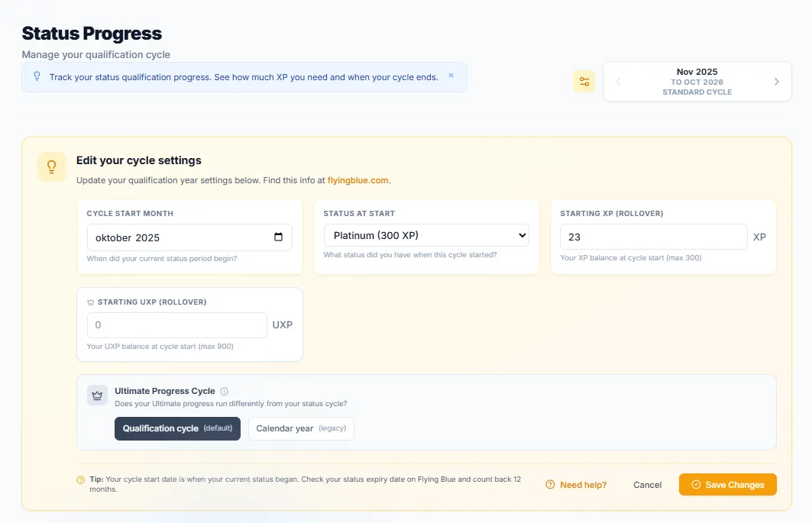Screen dimensions: 812x523
Task: Click the crown icon in Ultimate Progress Cycle
Action: [97, 395]
